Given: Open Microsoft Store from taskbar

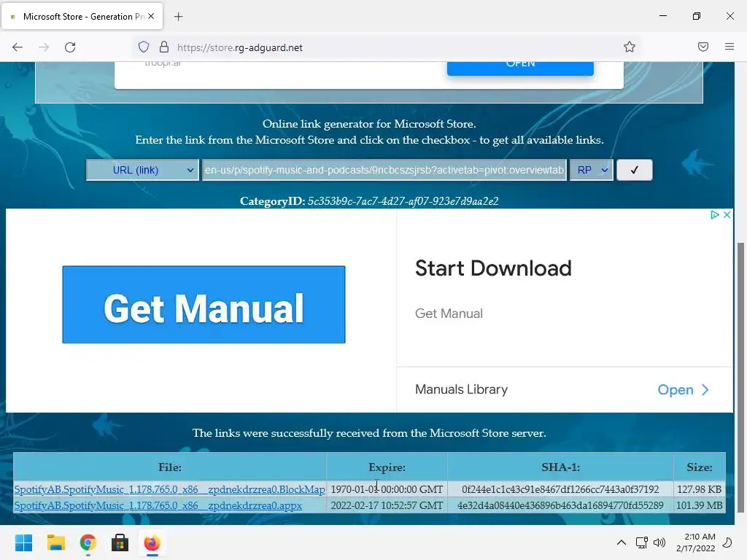Looking at the screenshot, I should pos(120,542).
